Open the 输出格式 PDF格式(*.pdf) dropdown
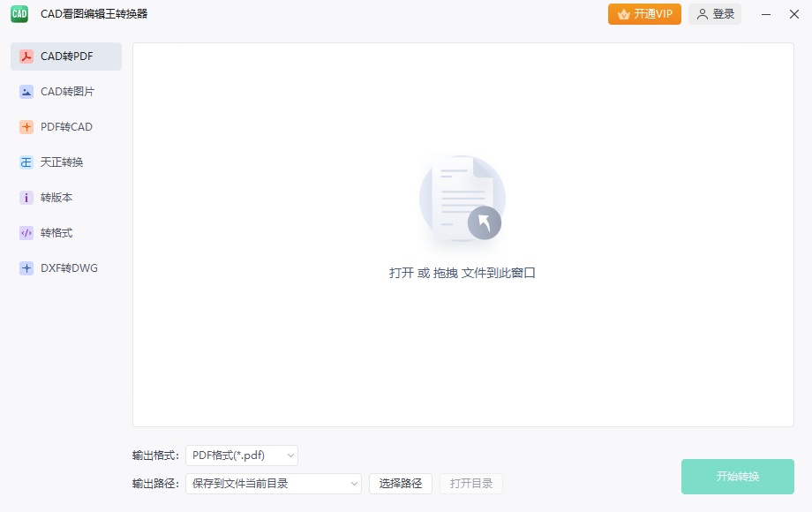This screenshot has height=512, width=812. point(242,456)
